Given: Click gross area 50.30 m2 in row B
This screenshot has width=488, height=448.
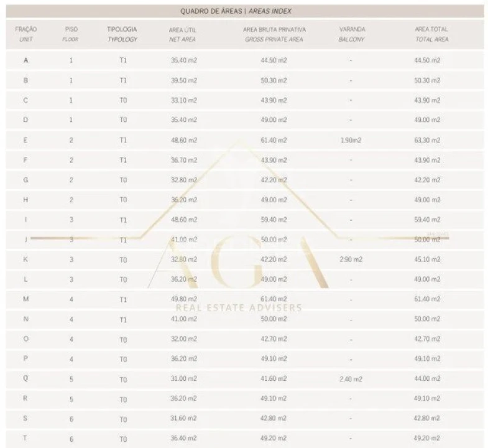Looking at the screenshot, I should point(274,80).
